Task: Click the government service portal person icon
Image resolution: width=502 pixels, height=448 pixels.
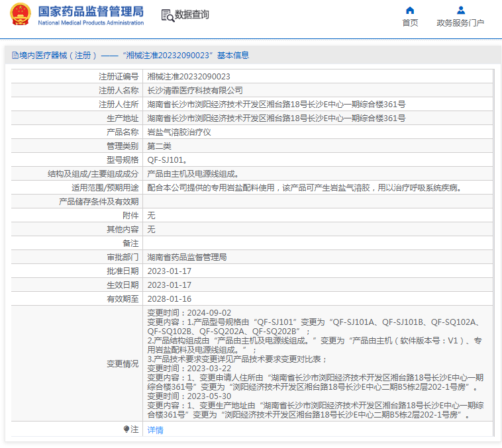Action: coord(461,11)
